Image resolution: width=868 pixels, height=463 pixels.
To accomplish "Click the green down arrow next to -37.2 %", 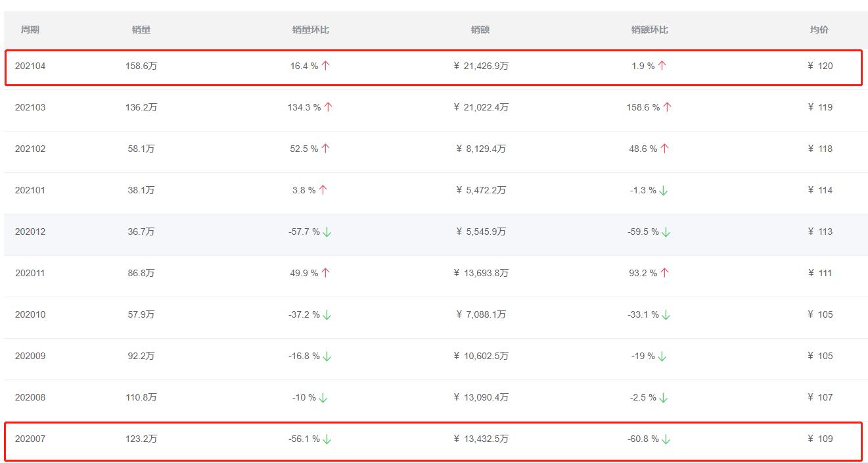I will [327, 315].
